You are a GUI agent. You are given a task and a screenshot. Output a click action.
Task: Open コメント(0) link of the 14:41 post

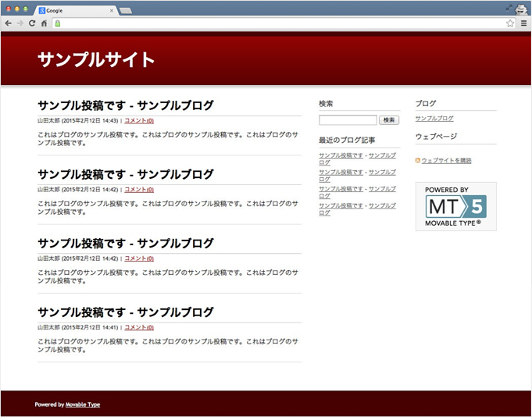[x=139, y=327]
